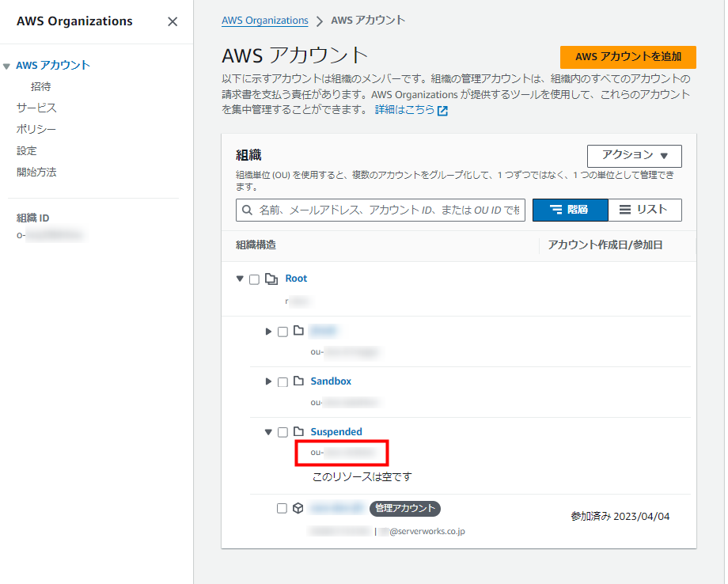Click external link icon beside 詳細はこちら
This screenshot has height=584, width=728.
coord(442,111)
